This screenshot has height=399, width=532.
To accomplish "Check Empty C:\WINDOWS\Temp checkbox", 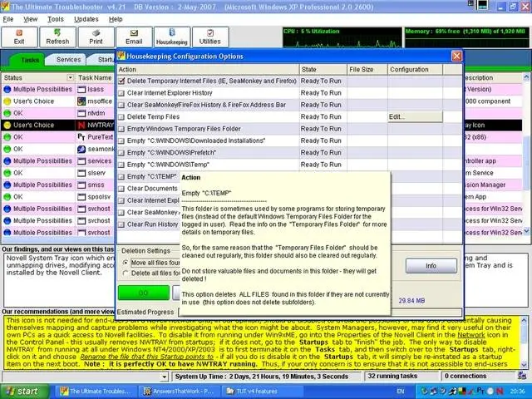I will coord(121,165).
